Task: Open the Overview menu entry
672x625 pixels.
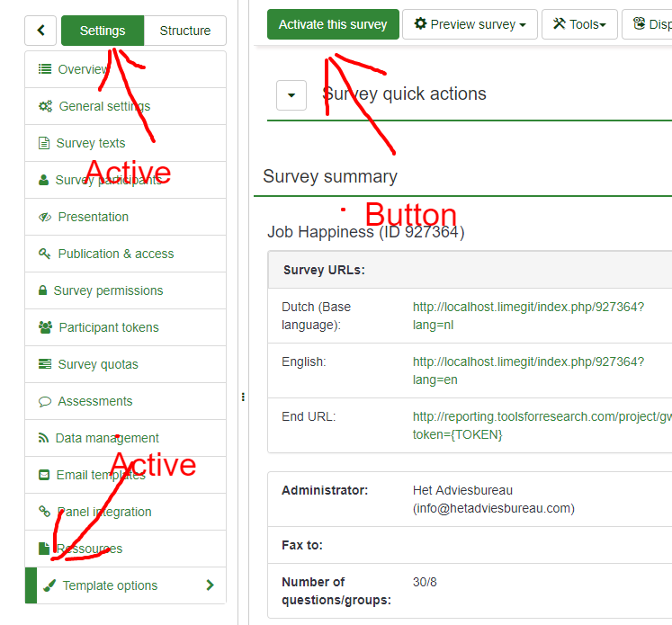Action: click(x=126, y=69)
